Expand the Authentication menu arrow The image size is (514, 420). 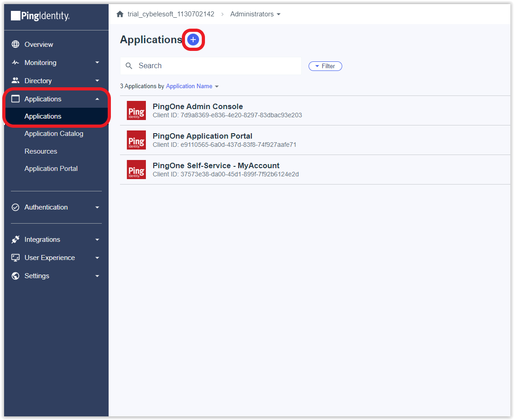[x=97, y=207]
